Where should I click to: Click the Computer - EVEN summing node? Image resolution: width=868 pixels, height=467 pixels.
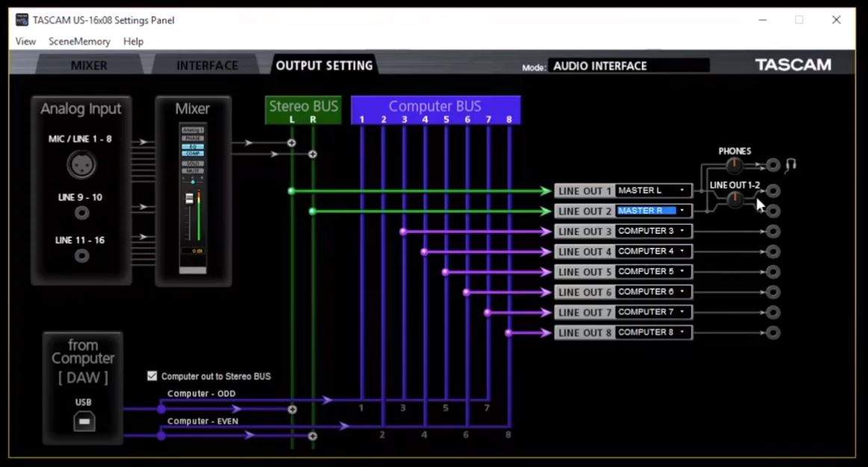(313, 436)
